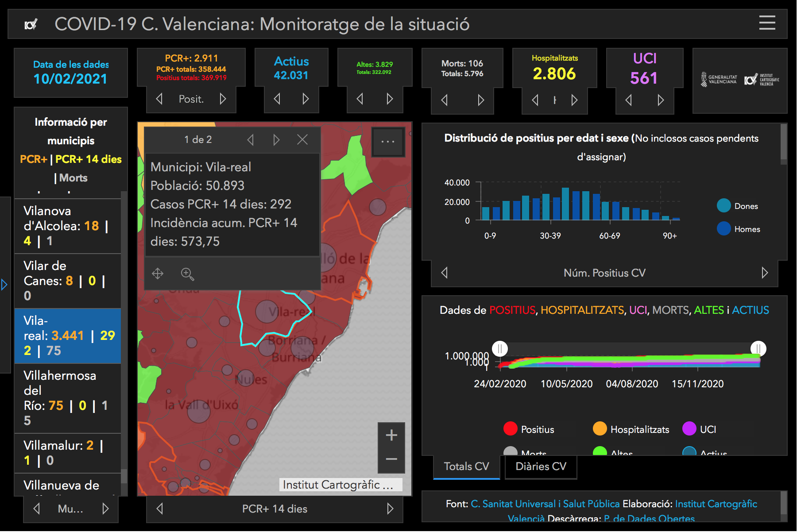Go to previous popup feature arrow

click(x=251, y=140)
